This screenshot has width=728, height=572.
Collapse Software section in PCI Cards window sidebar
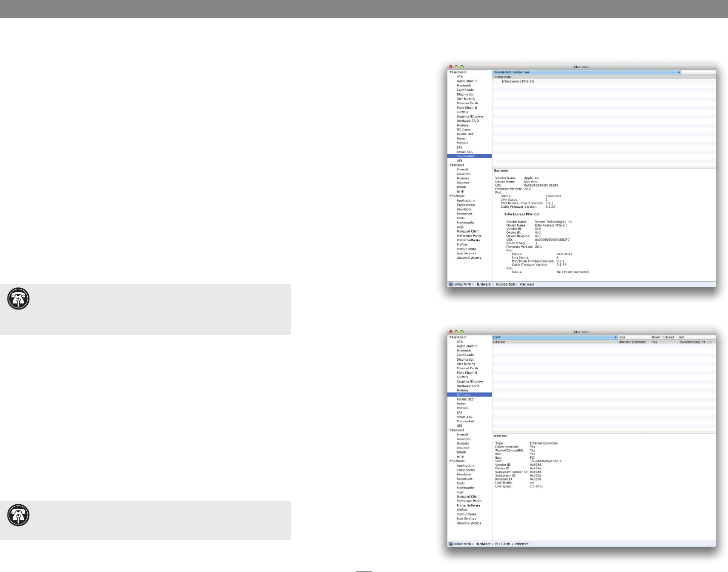click(x=450, y=461)
